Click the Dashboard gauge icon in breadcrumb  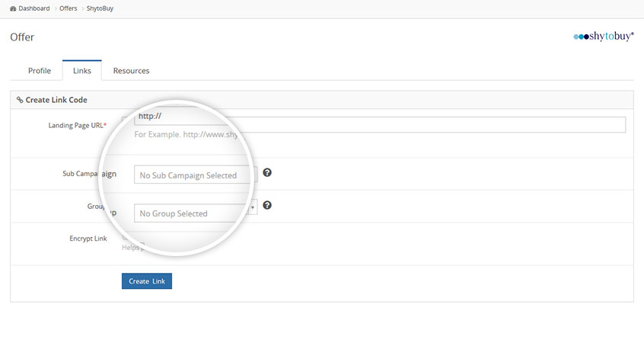click(x=13, y=8)
